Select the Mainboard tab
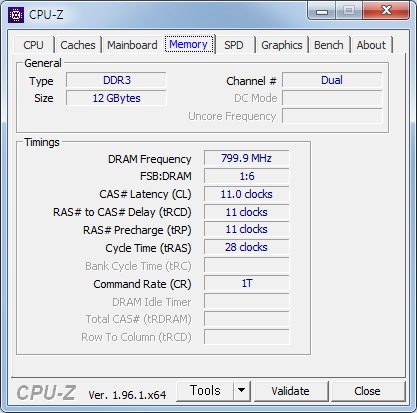Screen dimensions: 417x413 [x=132, y=45]
